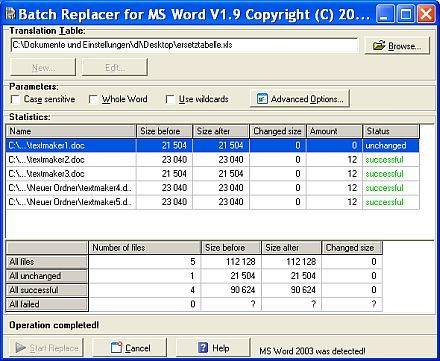Click the Number of files summary header
Image resolution: width=440 pixels, height=361 pixels.
145,248
